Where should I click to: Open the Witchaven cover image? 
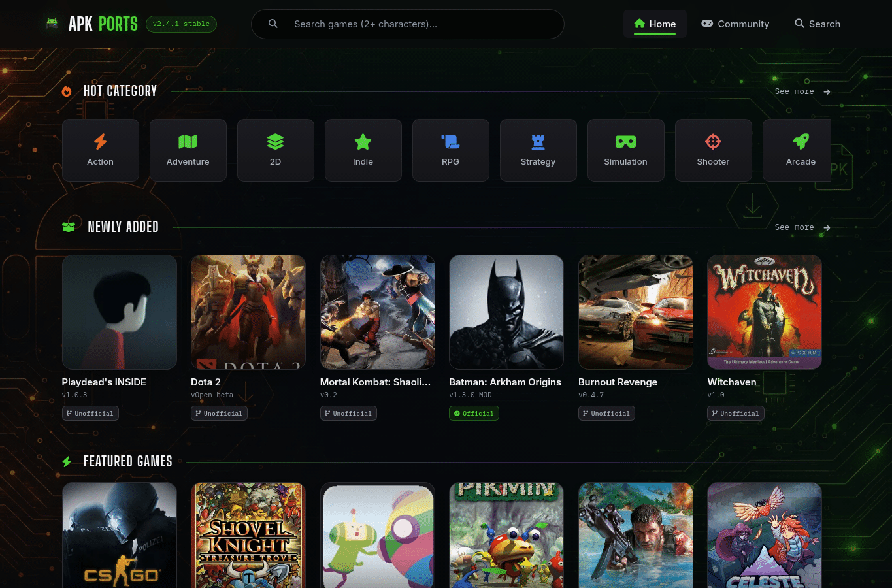click(x=765, y=312)
